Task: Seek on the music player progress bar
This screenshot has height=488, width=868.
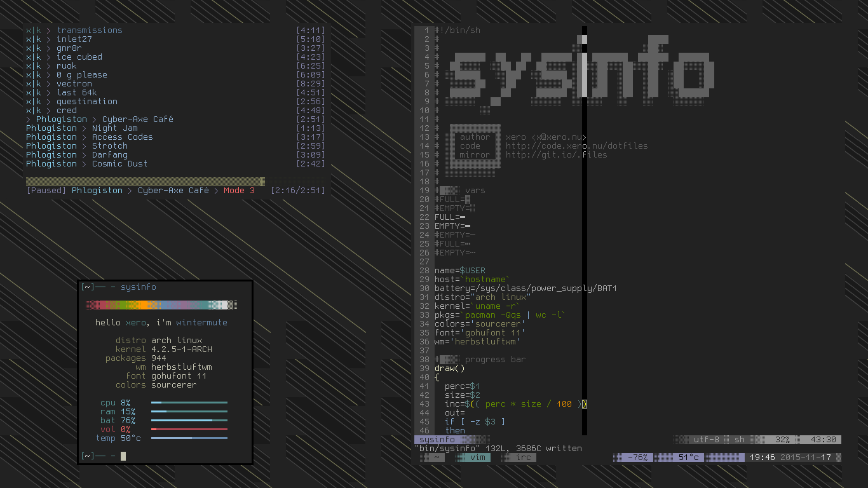Action: [x=145, y=182]
